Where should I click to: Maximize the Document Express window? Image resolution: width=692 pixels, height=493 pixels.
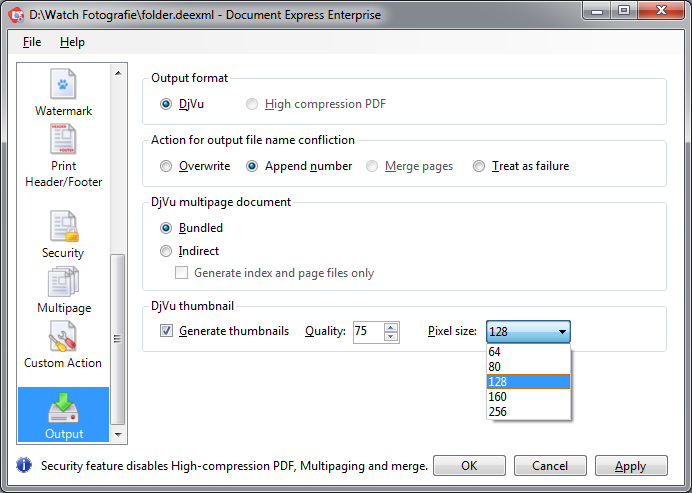[624, 11]
